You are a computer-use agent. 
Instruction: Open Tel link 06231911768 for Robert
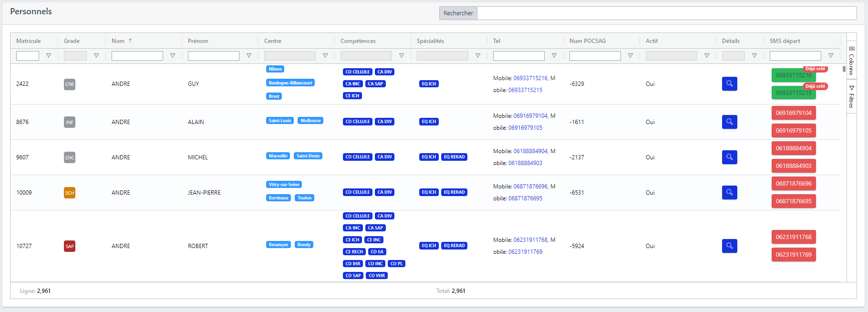click(x=530, y=240)
